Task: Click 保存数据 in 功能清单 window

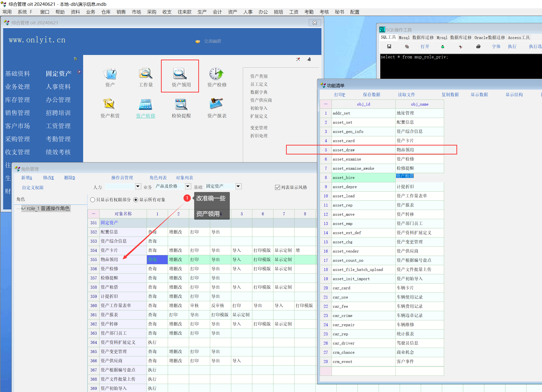Action: pyautogui.click(x=371, y=95)
